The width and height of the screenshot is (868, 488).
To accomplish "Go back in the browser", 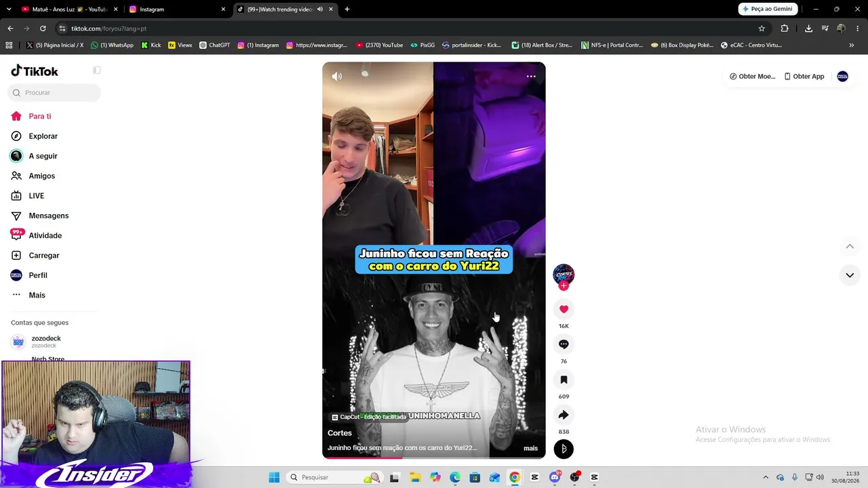I will tap(10, 28).
